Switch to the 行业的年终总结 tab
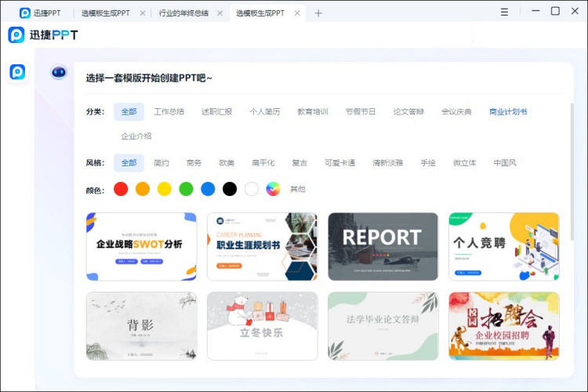Screen dimensions: 588x392 [183, 13]
